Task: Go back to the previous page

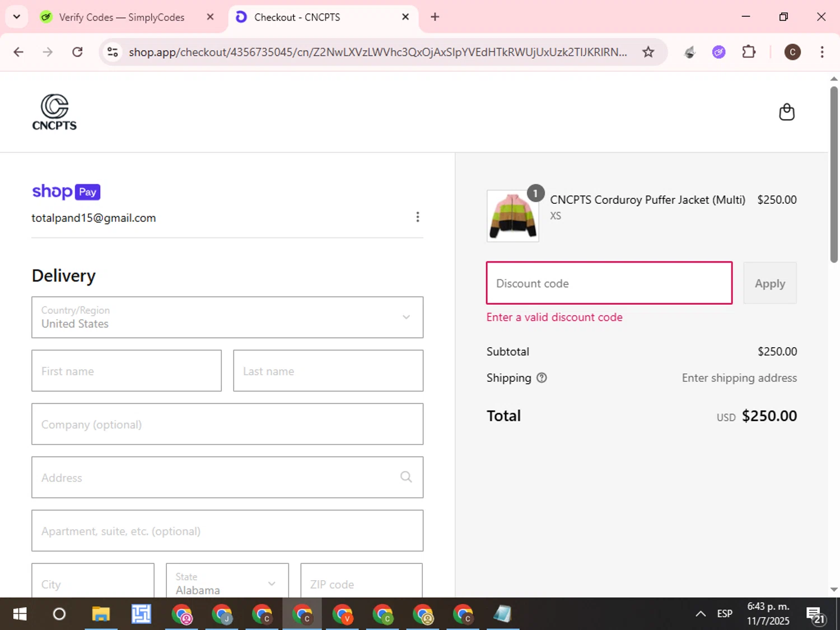Action: click(x=18, y=52)
